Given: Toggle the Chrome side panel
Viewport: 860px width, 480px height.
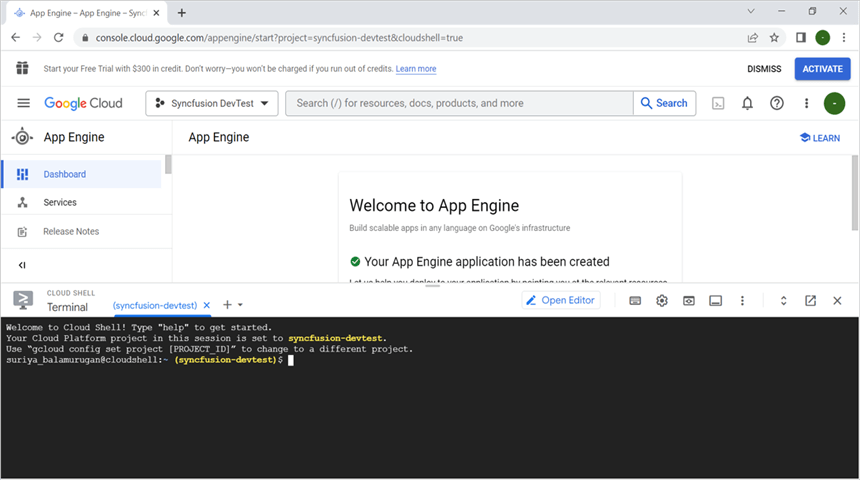Looking at the screenshot, I should 801,37.
